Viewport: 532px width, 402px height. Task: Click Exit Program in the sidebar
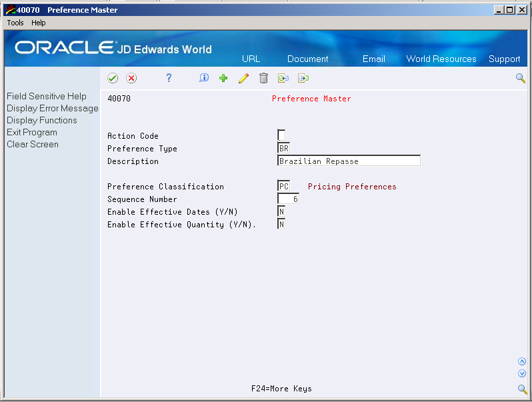32,132
